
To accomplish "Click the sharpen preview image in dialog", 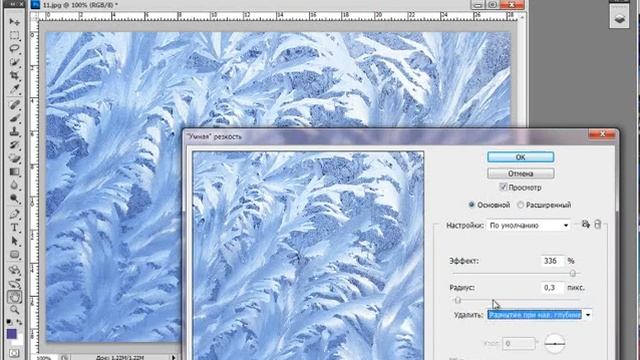I will click(308, 256).
